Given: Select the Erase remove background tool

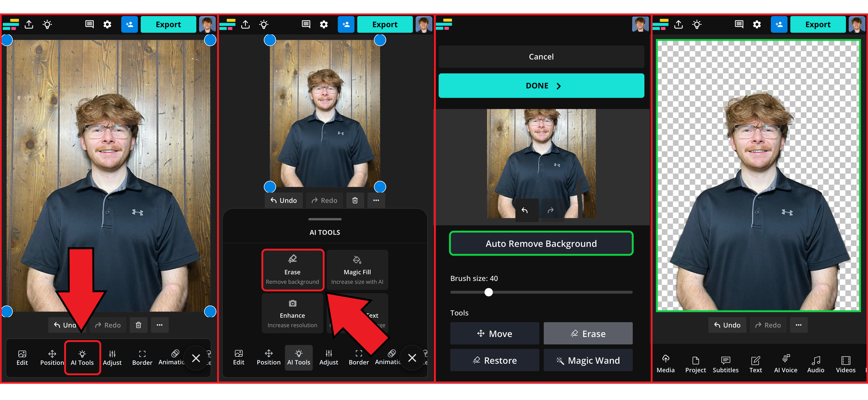Looking at the screenshot, I should tap(293, 269).
